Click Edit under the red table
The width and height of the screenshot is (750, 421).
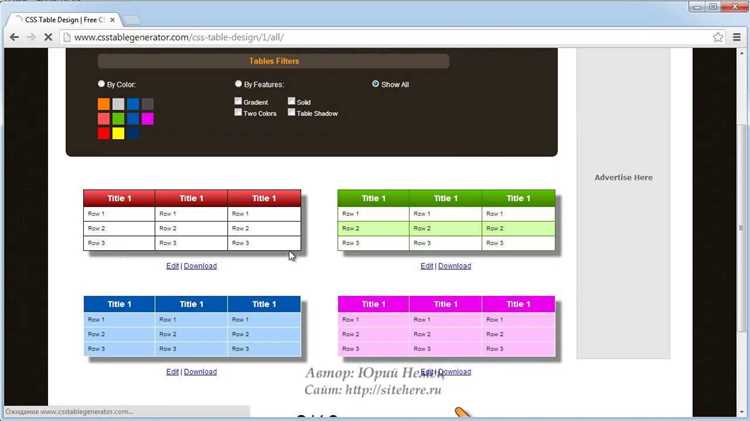(x=172, y=266)
